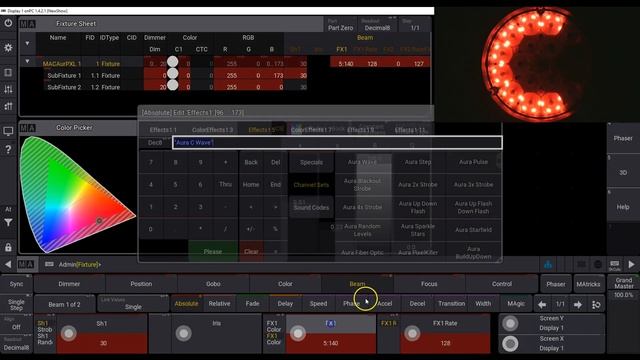640x360 pixels.
Task: Click the play arrow at the command line's right end
Action: (631, 264)
